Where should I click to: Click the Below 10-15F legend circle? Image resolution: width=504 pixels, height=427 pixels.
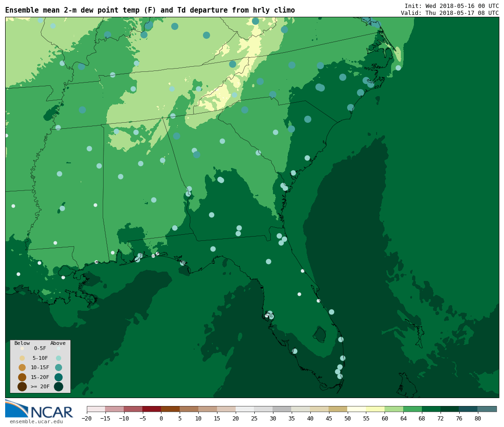(x=22, y=367)
